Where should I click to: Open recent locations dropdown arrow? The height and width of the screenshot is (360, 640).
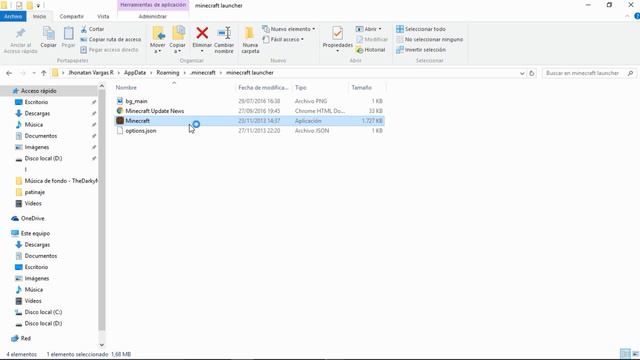pos(34,73)
